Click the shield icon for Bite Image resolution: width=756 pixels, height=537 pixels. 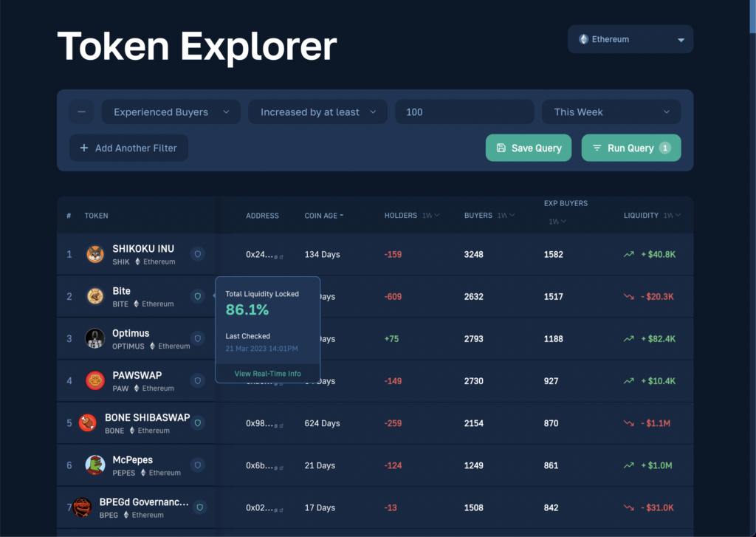tap(198, 296)
